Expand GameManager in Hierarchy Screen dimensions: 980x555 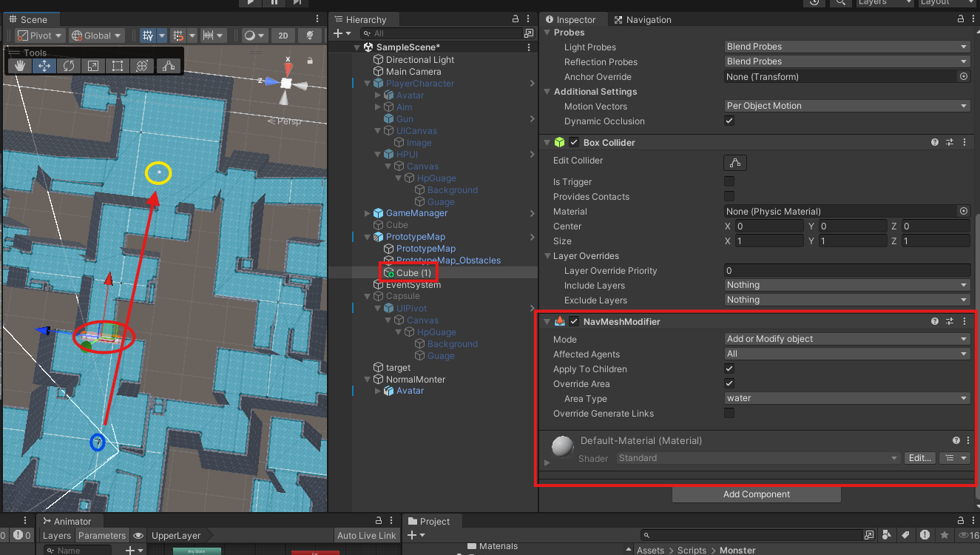tap(368, 213)
